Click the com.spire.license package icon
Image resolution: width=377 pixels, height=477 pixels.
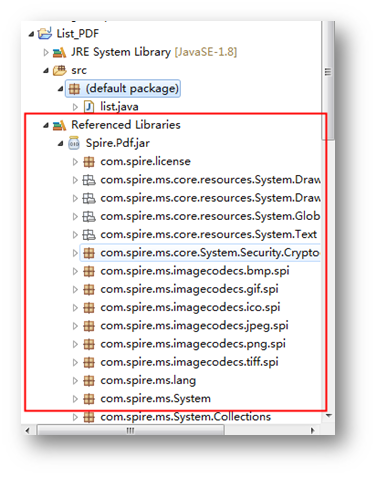(x=89, y=162)
